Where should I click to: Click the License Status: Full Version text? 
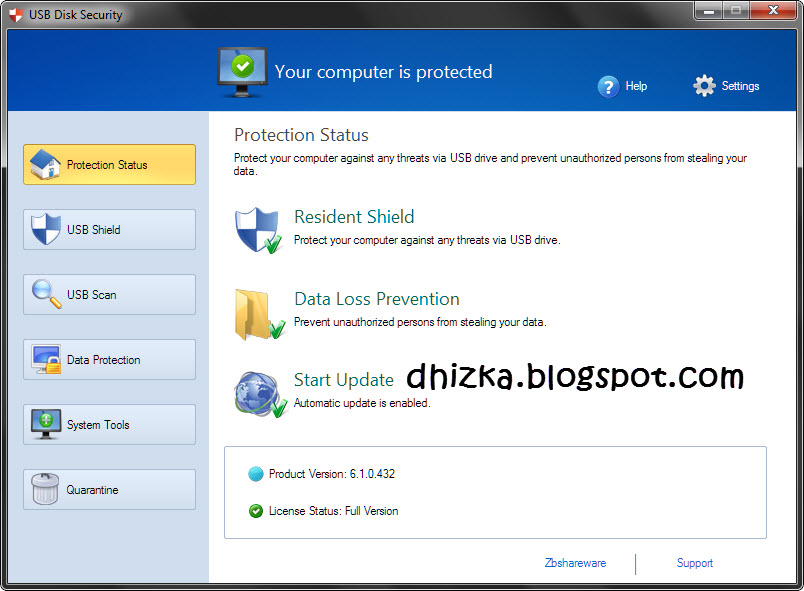(x=333, y=511)
